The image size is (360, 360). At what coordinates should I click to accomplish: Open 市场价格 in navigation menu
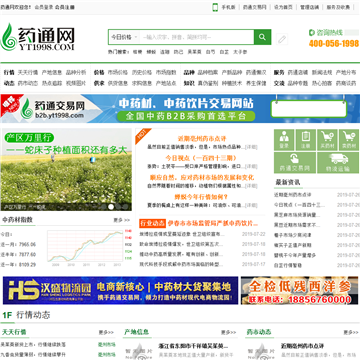118,72
